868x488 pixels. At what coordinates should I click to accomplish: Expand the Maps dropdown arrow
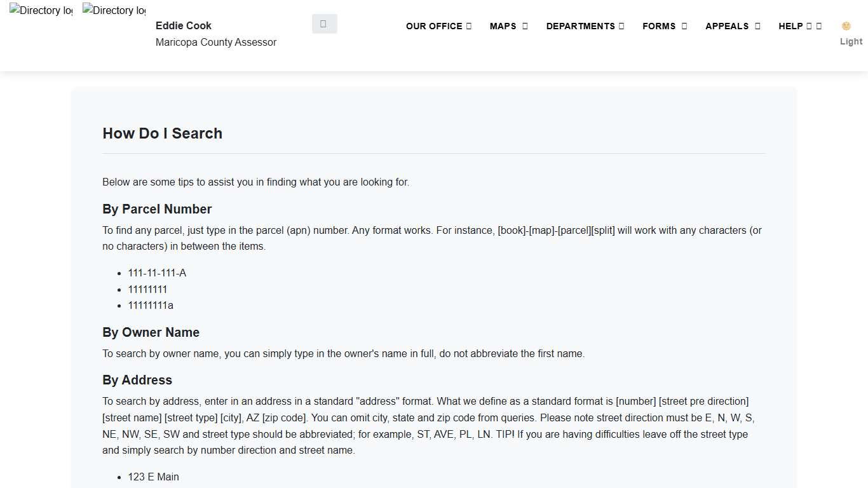pyautogui.click(x=525, y=26)
